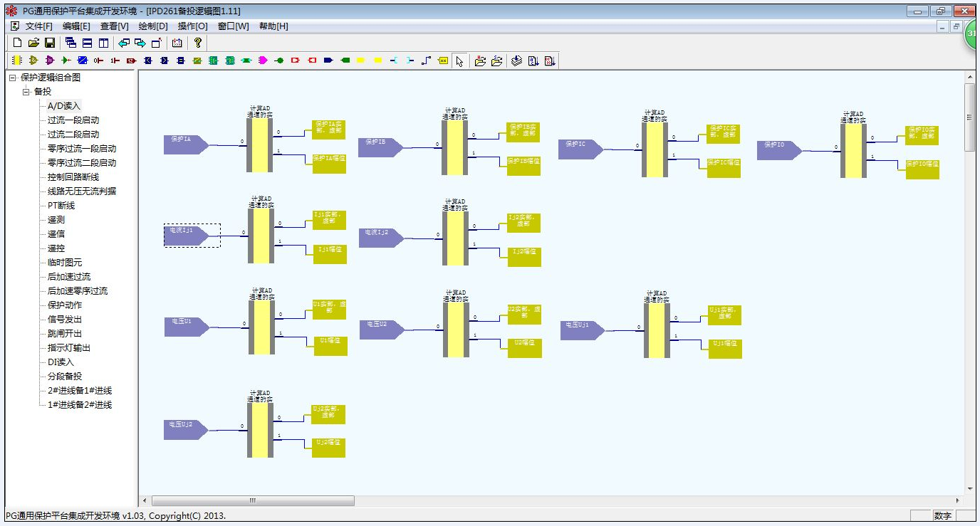Open the 操作[O] menu
Image resolution: width=980 pixels, height=526 pixels.
(192, 26)
